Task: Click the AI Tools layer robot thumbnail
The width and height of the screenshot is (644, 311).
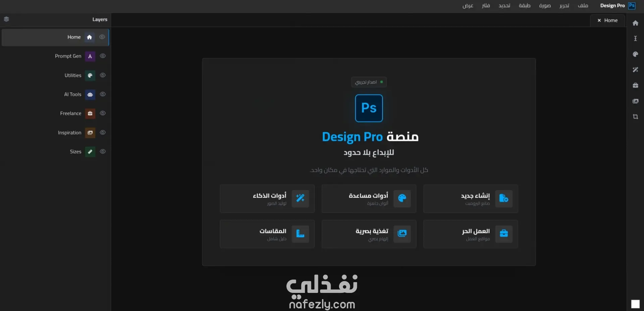Action: click(x=90, y=95)
